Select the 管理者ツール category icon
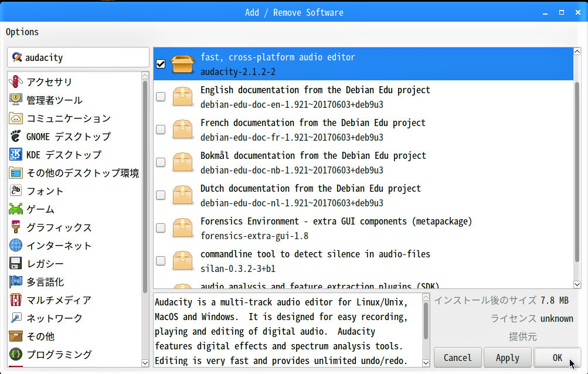This screenshot has height=374, width=588. coord(16,100)
